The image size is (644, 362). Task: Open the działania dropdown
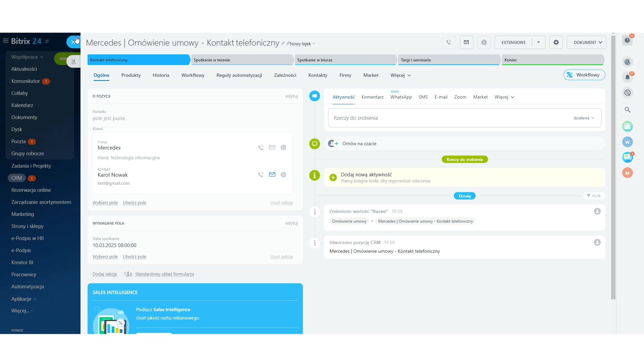pos(584,118)
